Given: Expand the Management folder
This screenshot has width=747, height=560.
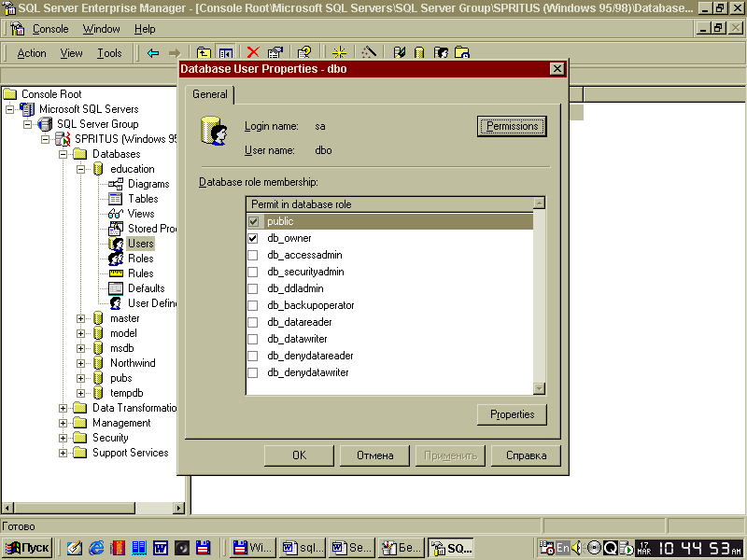Looking at the screenshot, I should point(63,423).
